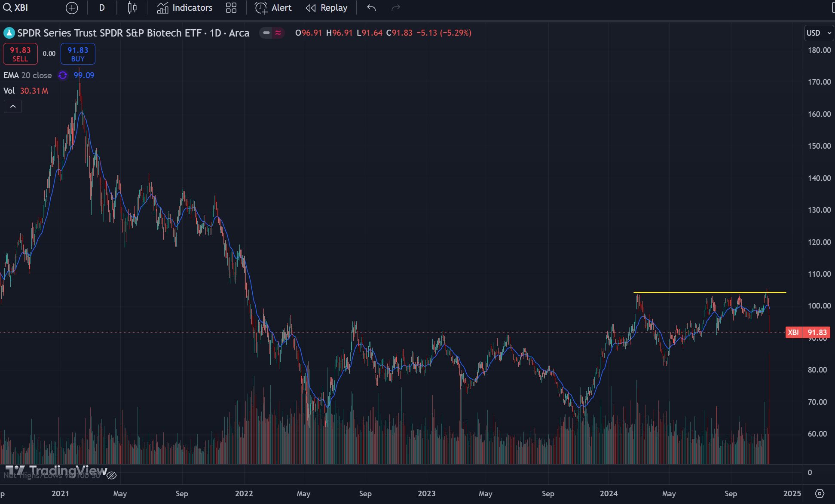835x504 pixels.
Task: Open the chart settings gear icon
Action: 820,494
